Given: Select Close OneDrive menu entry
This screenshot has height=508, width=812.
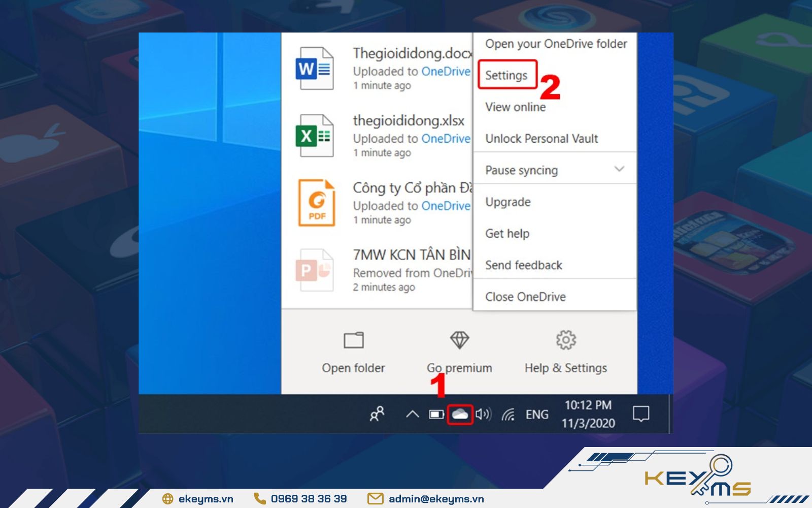Looking at the screenshot, I should click(525, 297).
